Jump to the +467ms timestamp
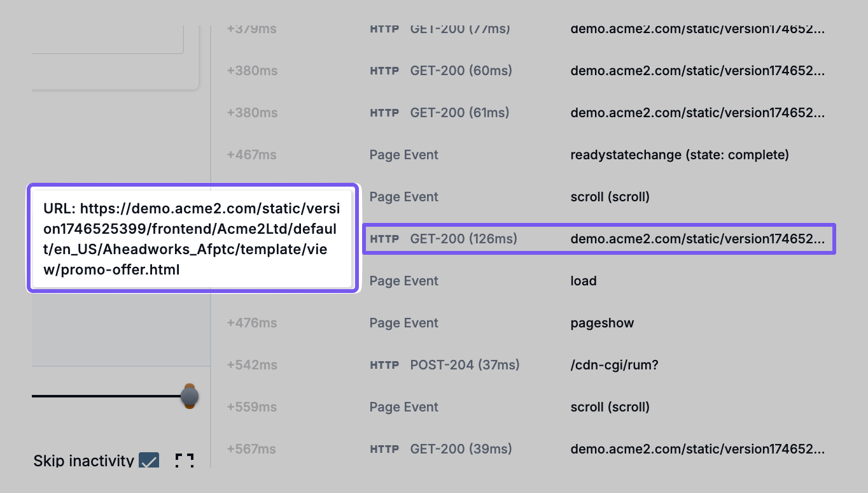The width and height of the screenshot is (868, 493). (251, 155)
